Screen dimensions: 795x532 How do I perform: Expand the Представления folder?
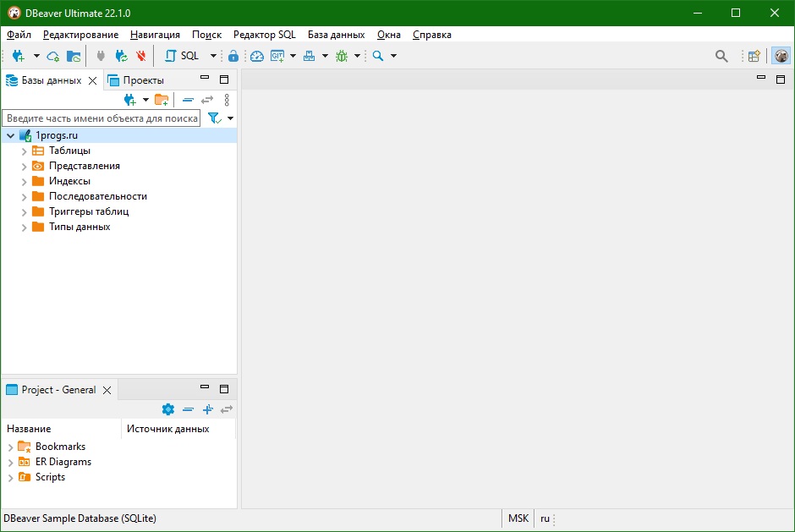[24, 167]
